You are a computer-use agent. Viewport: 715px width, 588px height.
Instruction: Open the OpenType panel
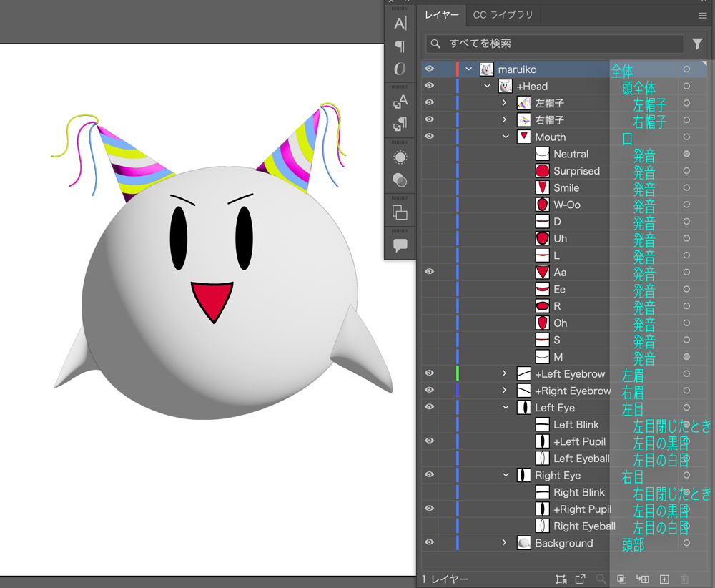tap(400, 69)
